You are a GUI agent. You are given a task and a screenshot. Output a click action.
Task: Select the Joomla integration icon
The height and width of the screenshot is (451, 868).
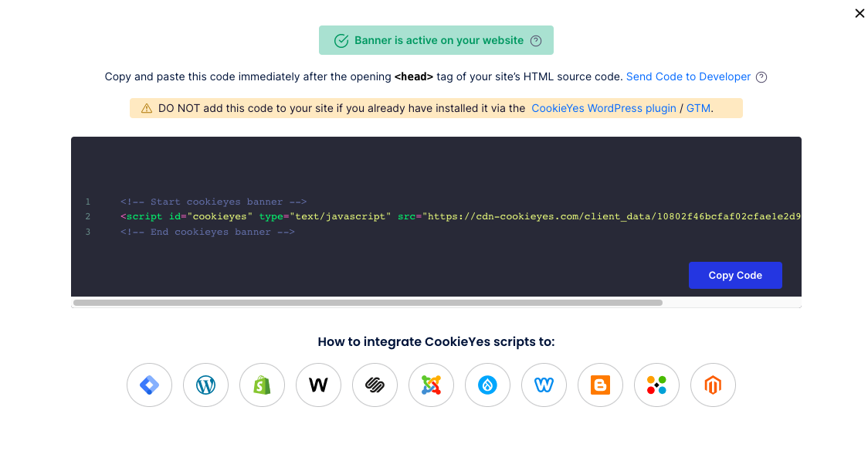(x=431, y=385)
